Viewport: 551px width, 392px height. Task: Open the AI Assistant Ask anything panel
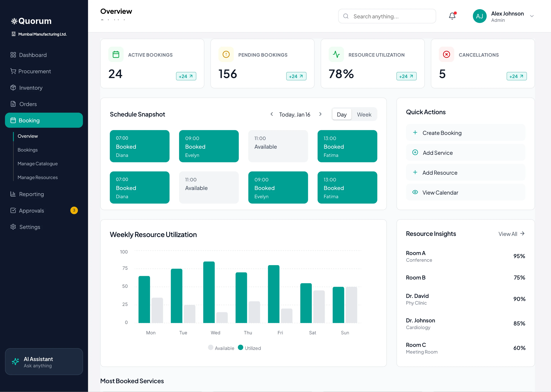tap(44, 362)
